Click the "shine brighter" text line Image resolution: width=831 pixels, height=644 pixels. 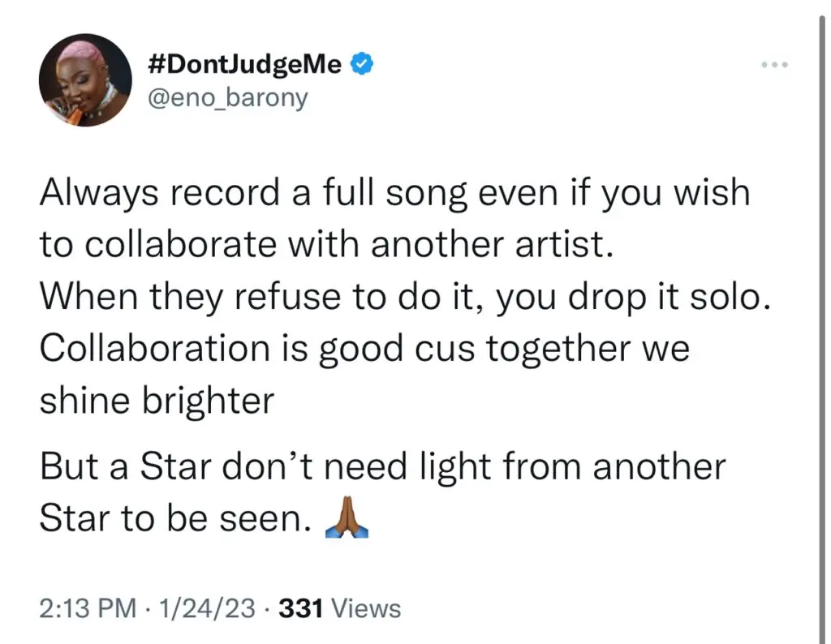pos(154,400)
